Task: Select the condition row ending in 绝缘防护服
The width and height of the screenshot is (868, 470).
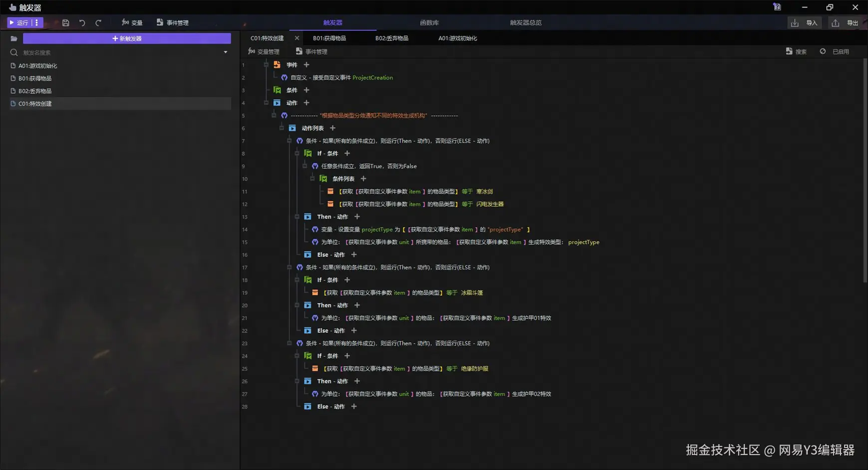Action: (x=400, y=369)
